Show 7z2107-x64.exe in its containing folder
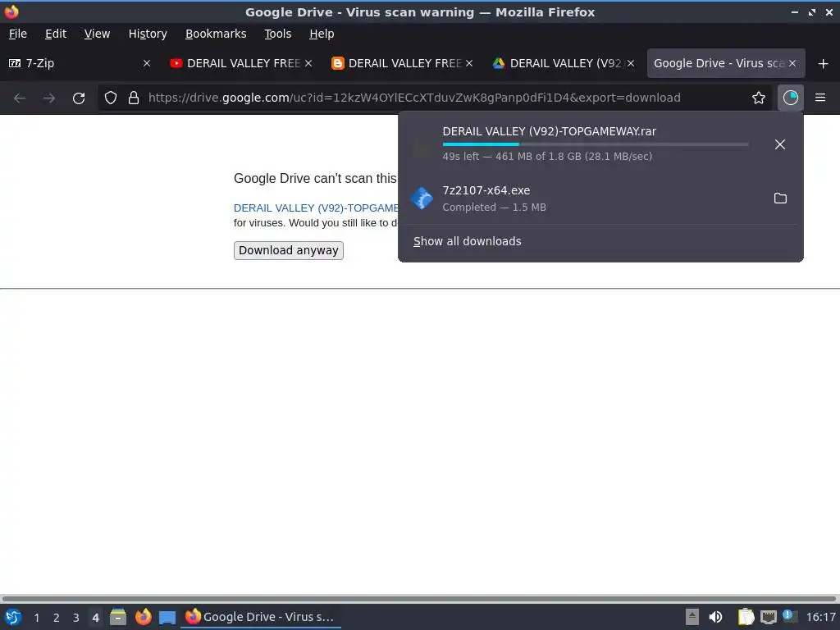This screenshot has height=630, width=840. (781, 199)
